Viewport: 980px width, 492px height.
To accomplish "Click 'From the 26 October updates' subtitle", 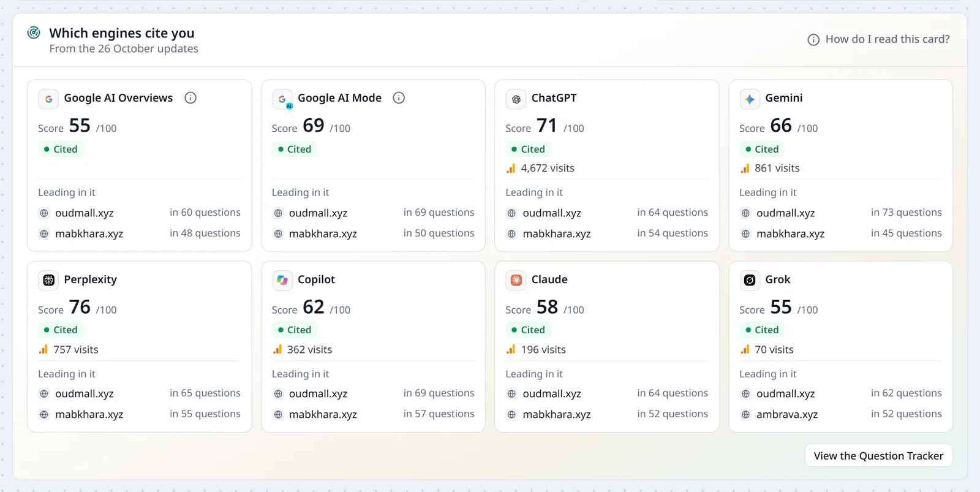I will [124, 49].
